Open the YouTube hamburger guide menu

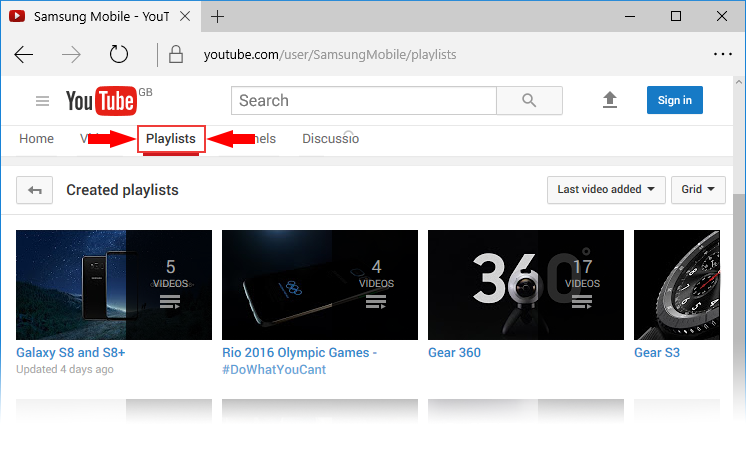(x=42, y=101)
